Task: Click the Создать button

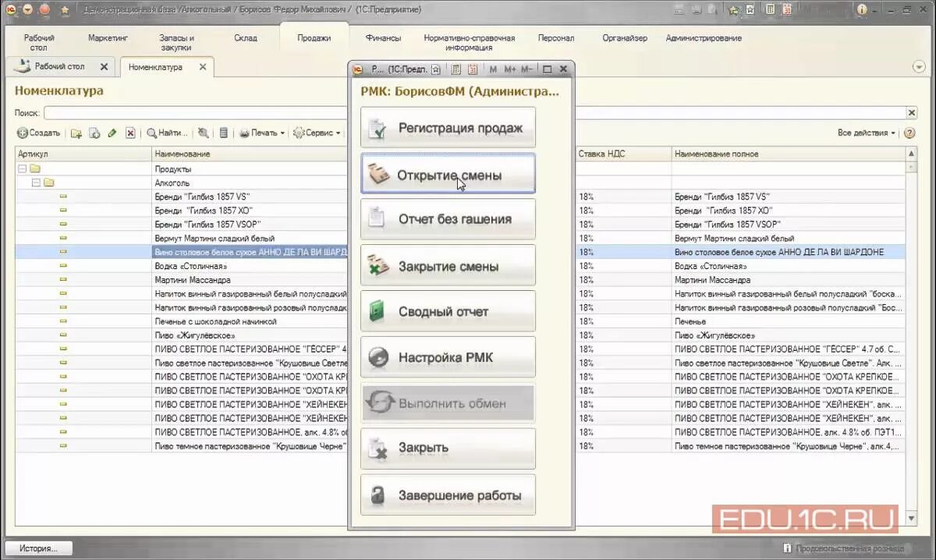Action: 38,133
